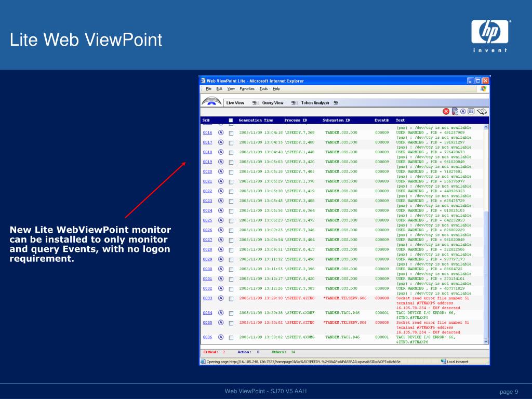The height and width of the screenshot is (399, 532).
Task: Click the Web ViewPoint arch logo
Action: click(211, 101)
